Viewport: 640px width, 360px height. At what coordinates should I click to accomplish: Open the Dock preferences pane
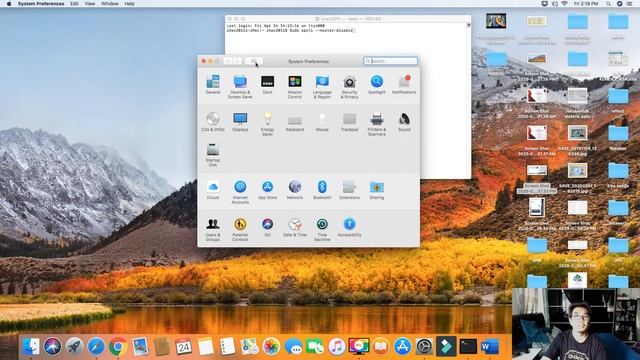267,84
